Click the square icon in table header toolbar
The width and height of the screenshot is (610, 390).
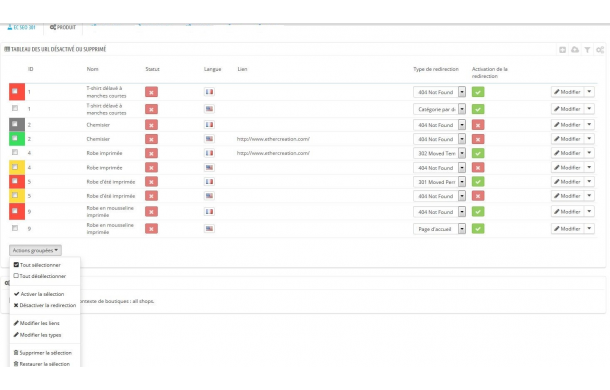tap(563, 50)
